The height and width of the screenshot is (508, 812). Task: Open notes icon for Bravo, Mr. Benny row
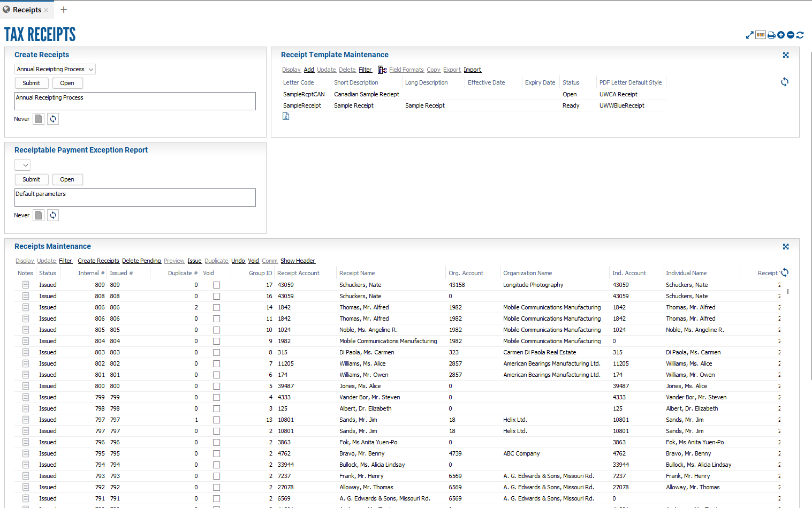click(x=26, y=453)
